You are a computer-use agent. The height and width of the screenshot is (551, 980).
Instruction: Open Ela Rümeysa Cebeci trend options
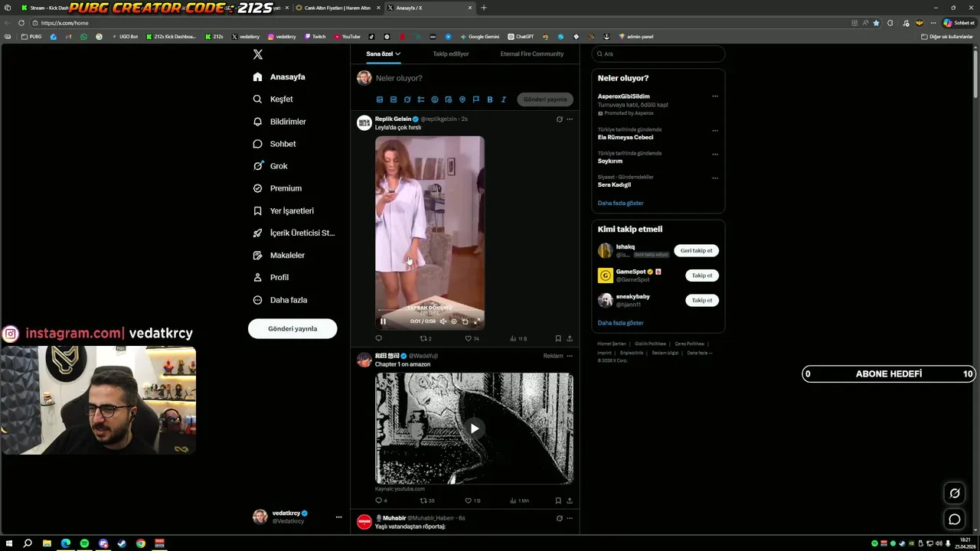715,131
